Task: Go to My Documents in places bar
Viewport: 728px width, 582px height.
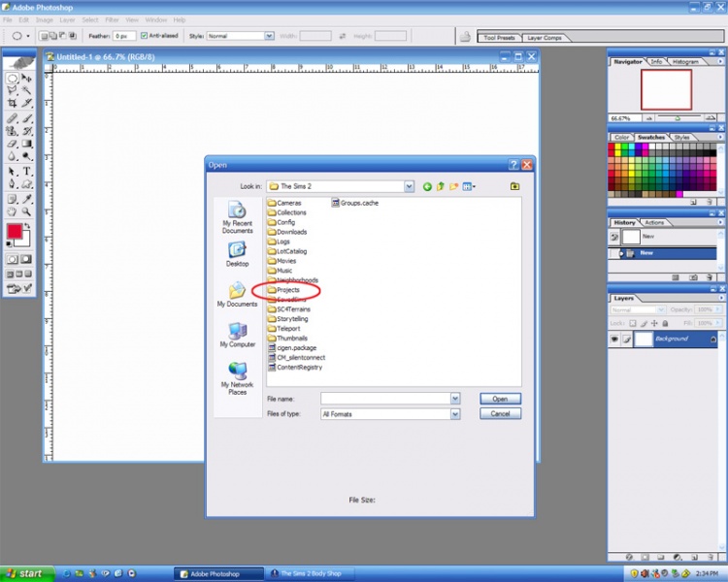Action: [237, 294]
